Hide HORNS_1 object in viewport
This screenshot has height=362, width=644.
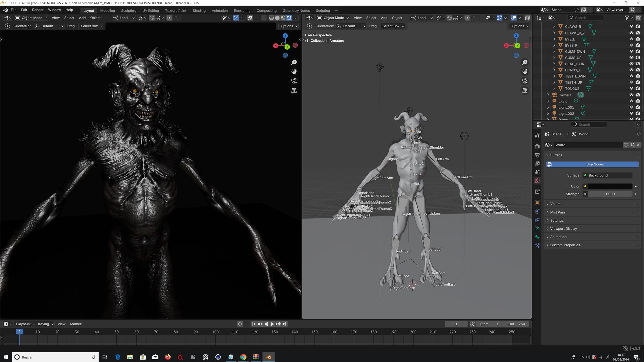pyautogui.click(x=631, y=70)
